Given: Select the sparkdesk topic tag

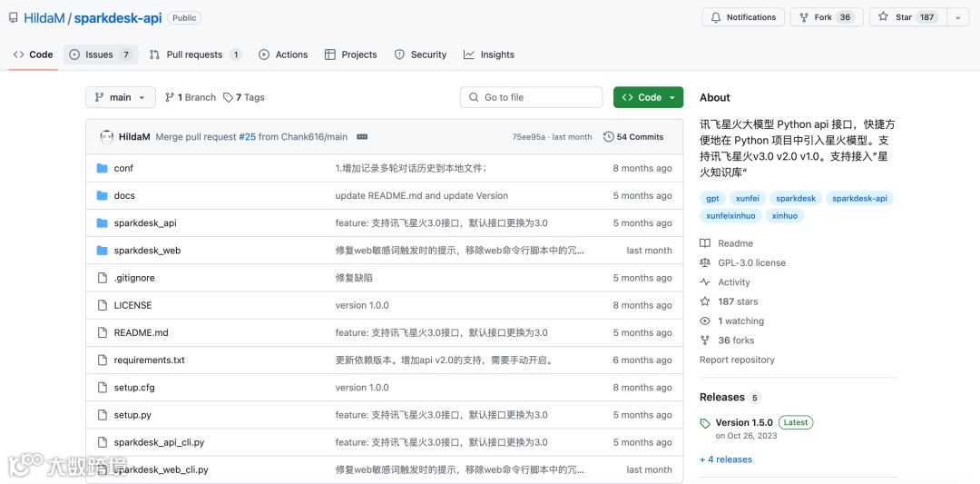Looking at the screenshot, I should 796,198.
